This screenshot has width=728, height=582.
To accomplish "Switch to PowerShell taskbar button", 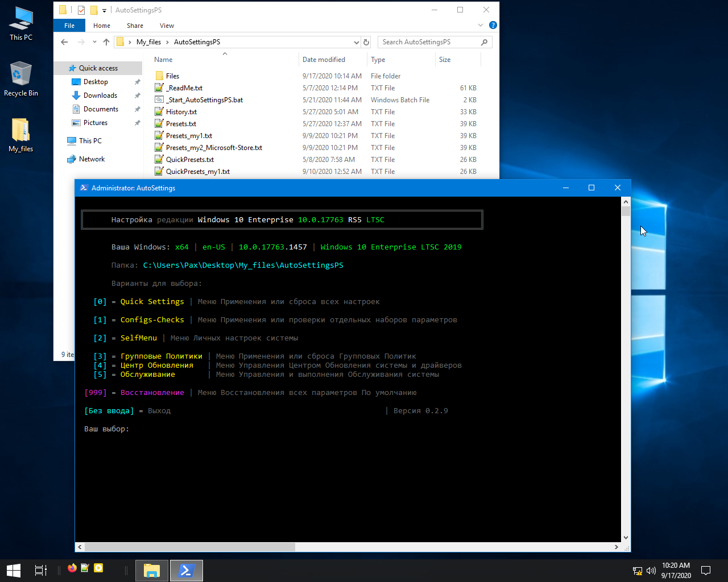I will point(187,571).
